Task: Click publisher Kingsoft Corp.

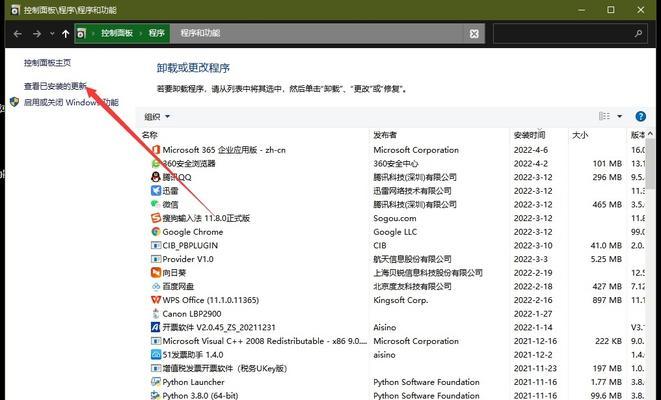Action: pyautogui.click(x=400, y=300)
